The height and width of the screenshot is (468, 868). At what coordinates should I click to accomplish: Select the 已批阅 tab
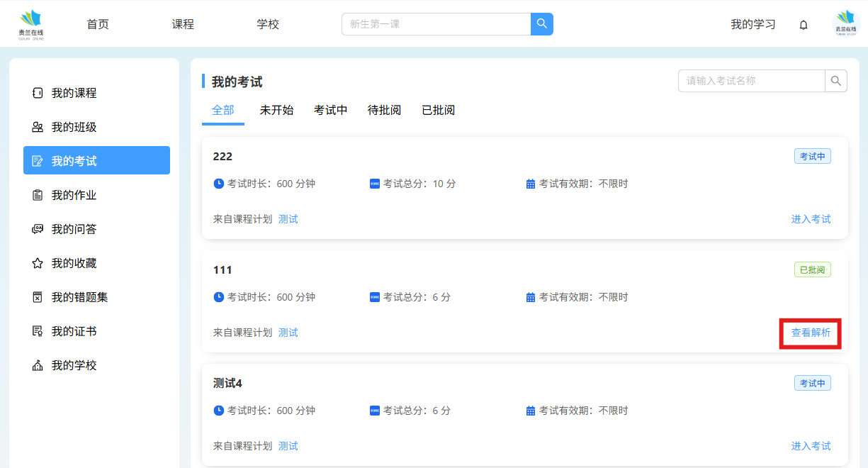438,110
